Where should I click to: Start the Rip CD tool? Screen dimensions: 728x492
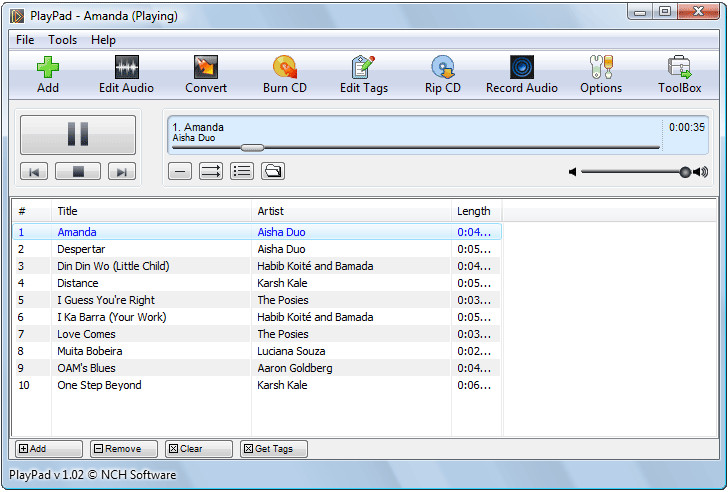click(x=442, y=74)
